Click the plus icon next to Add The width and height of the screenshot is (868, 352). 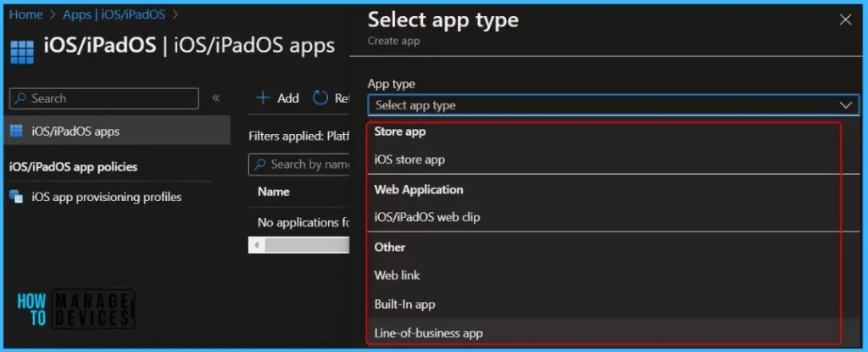click(263, 98)
